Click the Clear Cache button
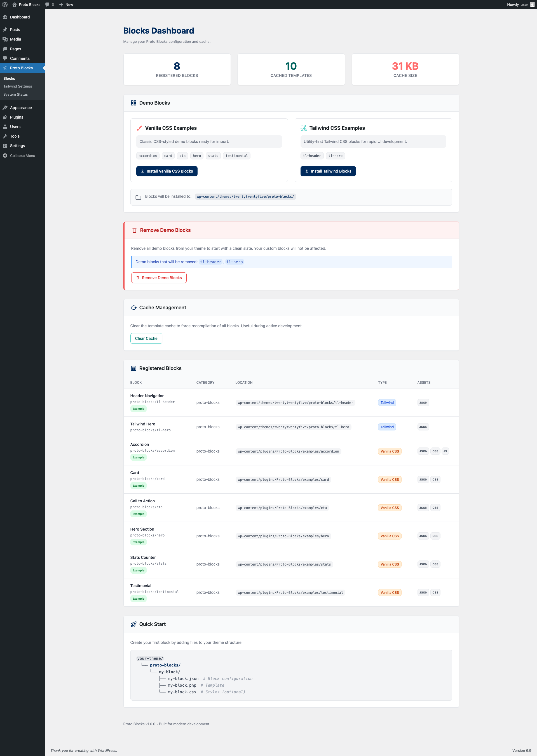This screenshot has width=537, height=756. point(146,338)
